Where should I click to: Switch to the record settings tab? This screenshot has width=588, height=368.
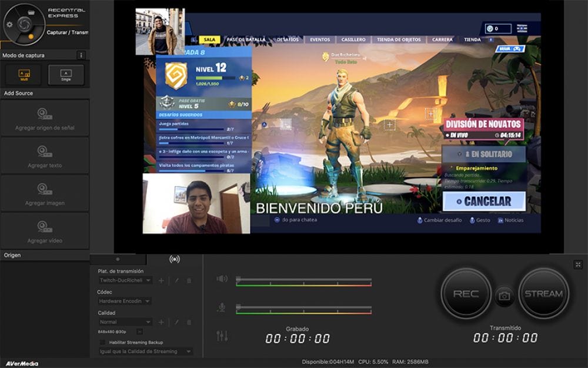pyautogui.click(x=118, y=259)
